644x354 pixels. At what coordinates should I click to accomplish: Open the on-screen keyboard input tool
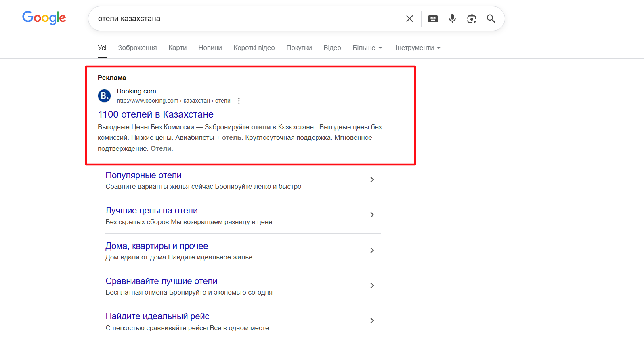tap(433, 19)
